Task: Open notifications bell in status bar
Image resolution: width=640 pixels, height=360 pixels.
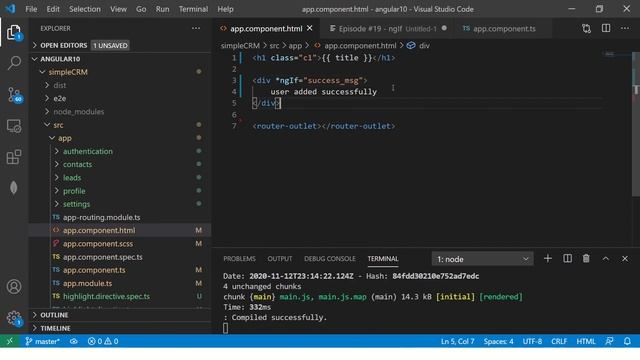Action: [627, 341]
